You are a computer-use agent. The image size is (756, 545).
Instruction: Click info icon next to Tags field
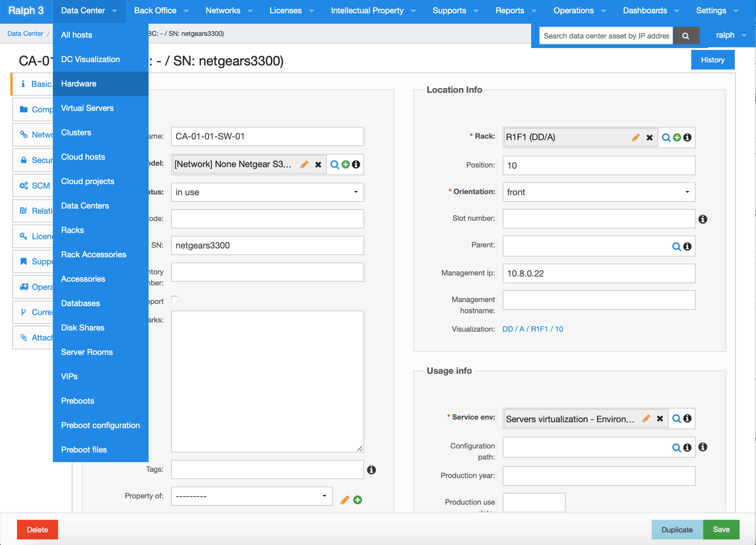(371, 470)
